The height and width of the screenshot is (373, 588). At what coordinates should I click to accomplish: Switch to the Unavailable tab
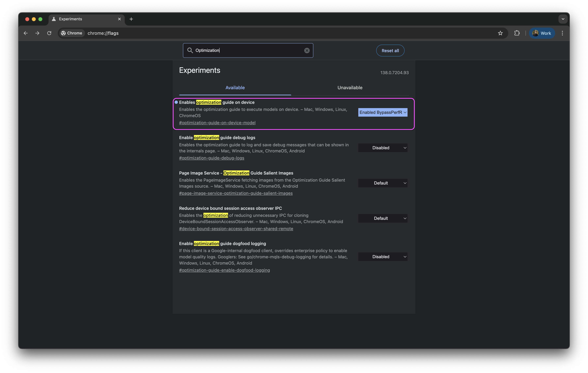coord(350,88)
